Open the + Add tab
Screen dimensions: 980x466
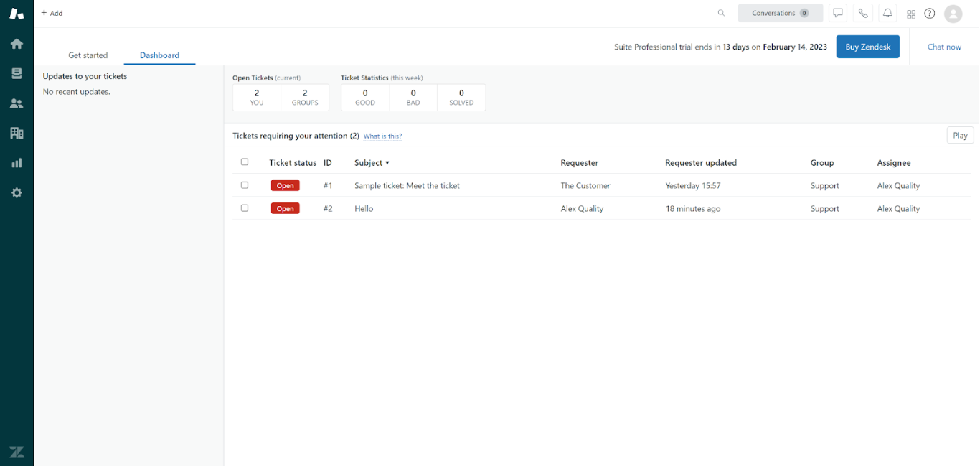click(52, 13)
